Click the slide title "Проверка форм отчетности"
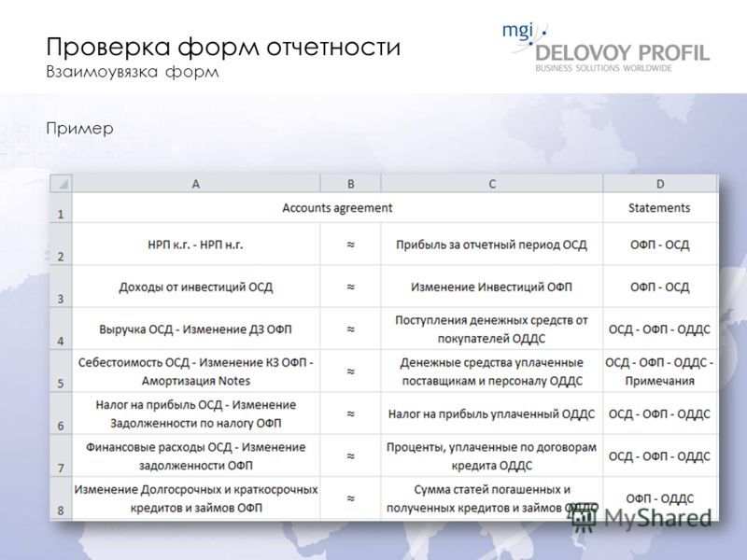This screenshot has width=747, height=560. pos(223,48)
